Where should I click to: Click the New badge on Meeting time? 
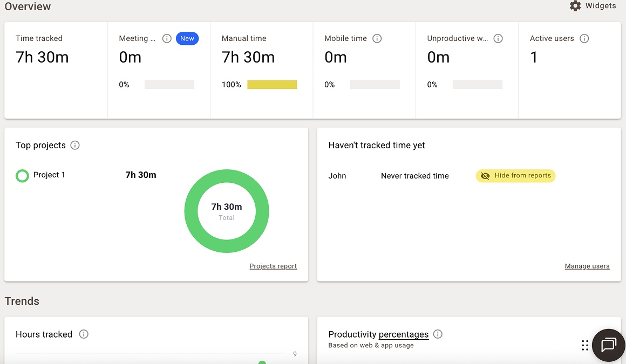[187, 38]
